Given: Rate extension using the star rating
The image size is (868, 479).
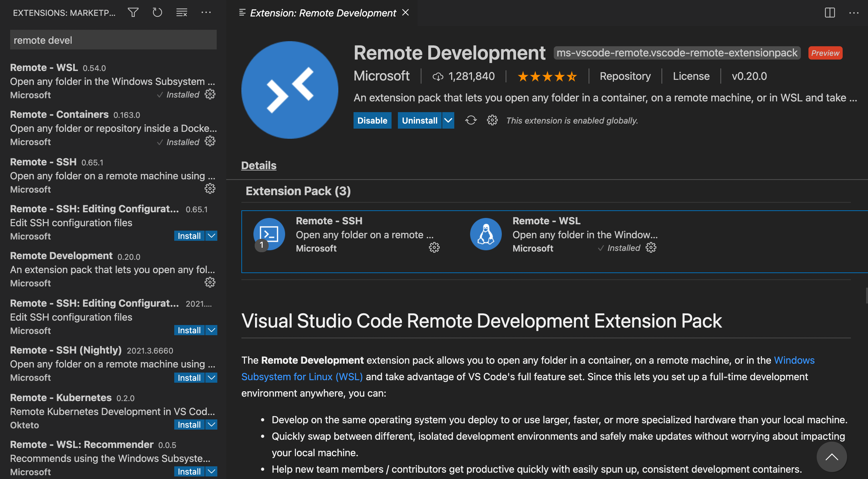Looking at the screenshot, I should [547, 76].
